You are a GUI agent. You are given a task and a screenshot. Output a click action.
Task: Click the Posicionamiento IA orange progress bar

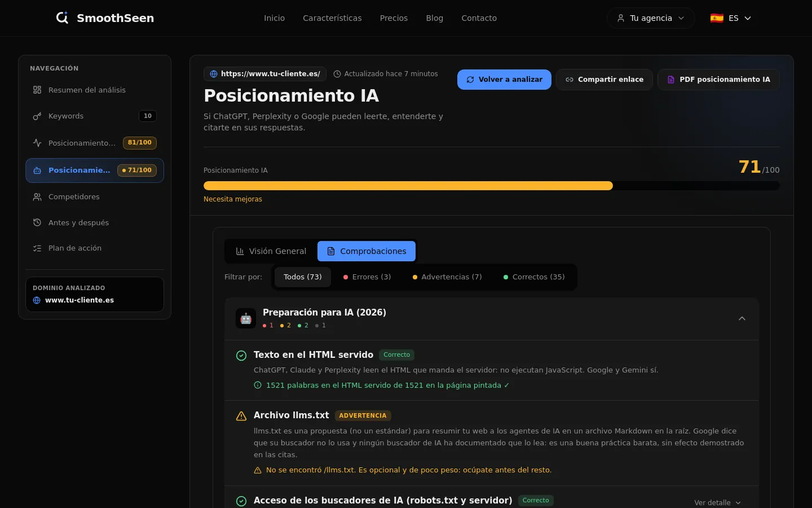[x=408, y=186]
